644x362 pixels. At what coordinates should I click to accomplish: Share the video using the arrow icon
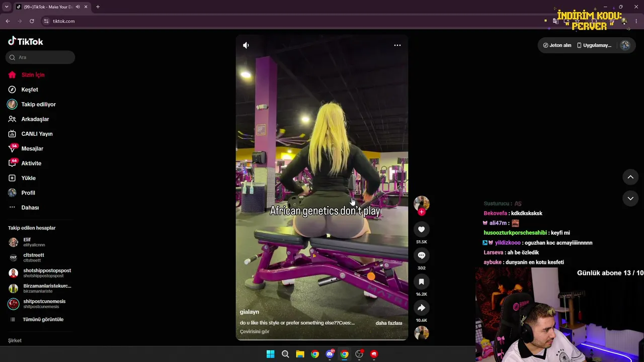click(x=422, y=308)
